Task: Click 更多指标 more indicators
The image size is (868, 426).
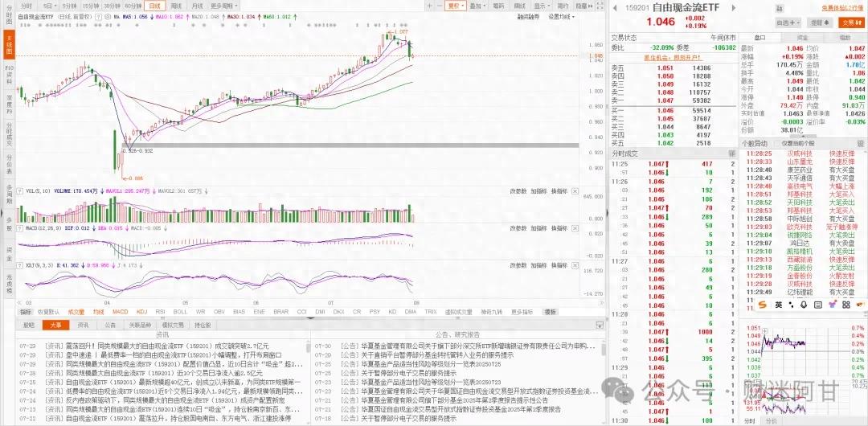Action: click(522, 312)
